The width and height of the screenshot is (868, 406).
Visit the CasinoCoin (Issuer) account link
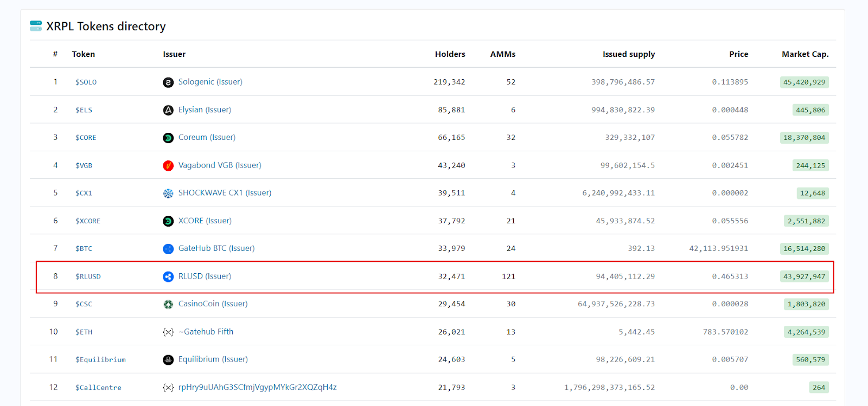click(213, 304)
